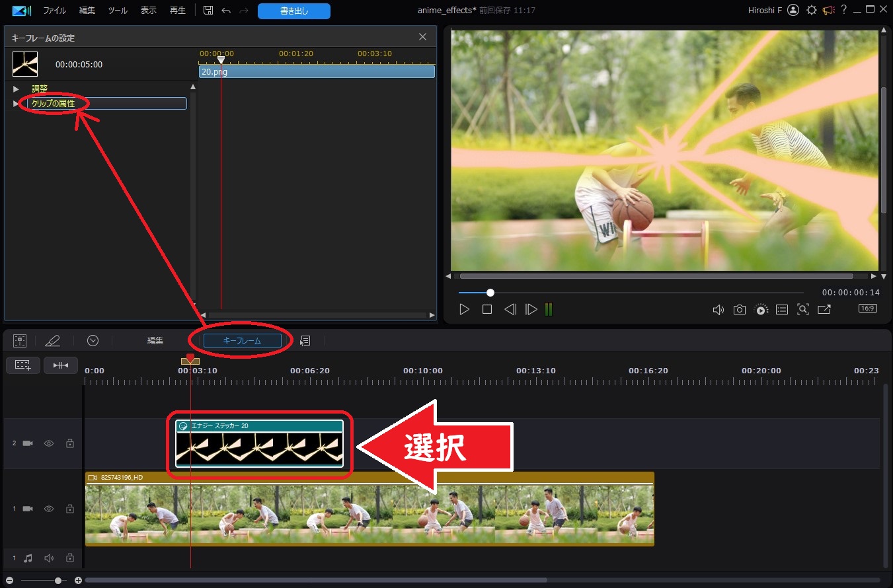
Task: Click the video camera icon of track 1
Action: (28, 509)
